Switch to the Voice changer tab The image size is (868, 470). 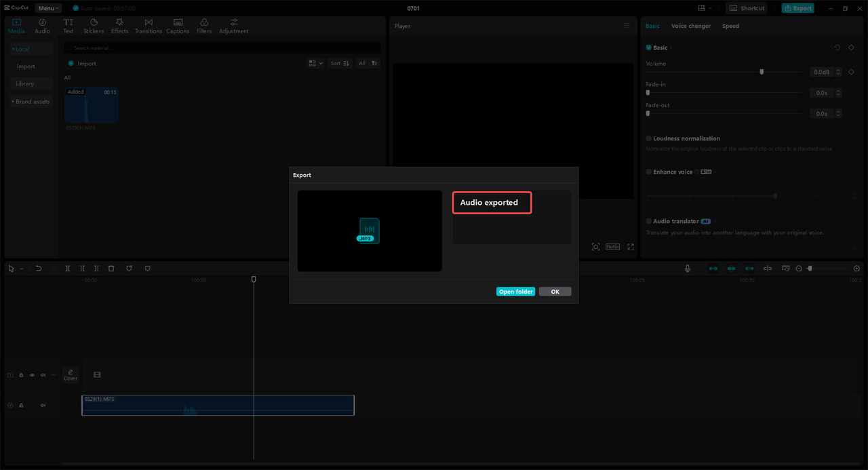point(691,26)
